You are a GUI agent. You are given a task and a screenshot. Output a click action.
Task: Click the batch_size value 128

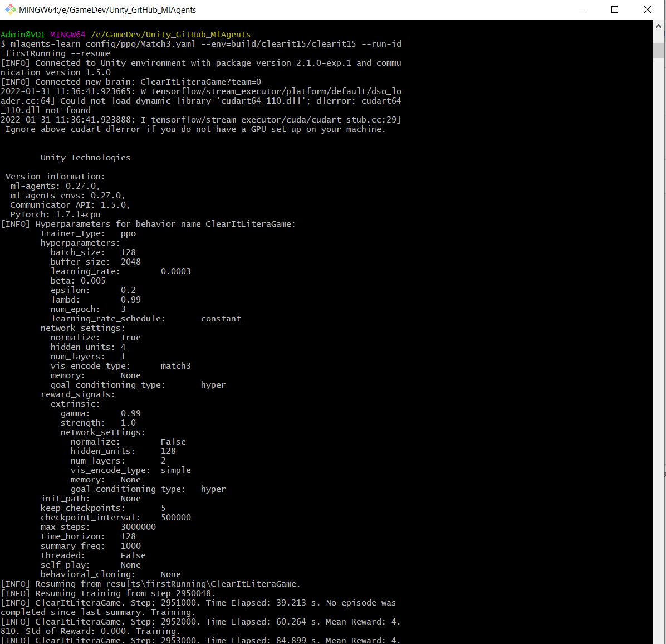pyautogui.click(x=128, y=252)
